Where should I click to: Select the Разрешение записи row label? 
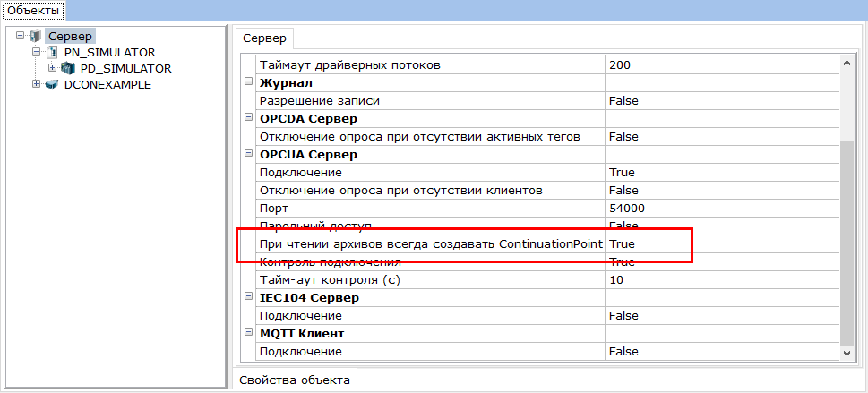(x=320, y=101)
